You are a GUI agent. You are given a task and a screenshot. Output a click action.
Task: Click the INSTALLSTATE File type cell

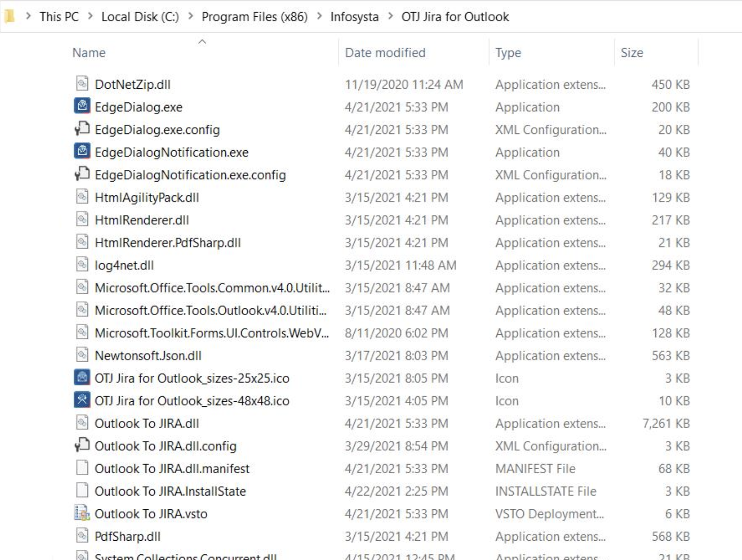tap(546, 491)
